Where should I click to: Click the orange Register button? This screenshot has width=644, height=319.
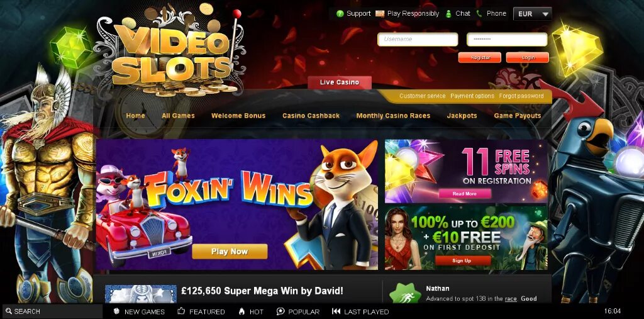(x=480, y=57)
